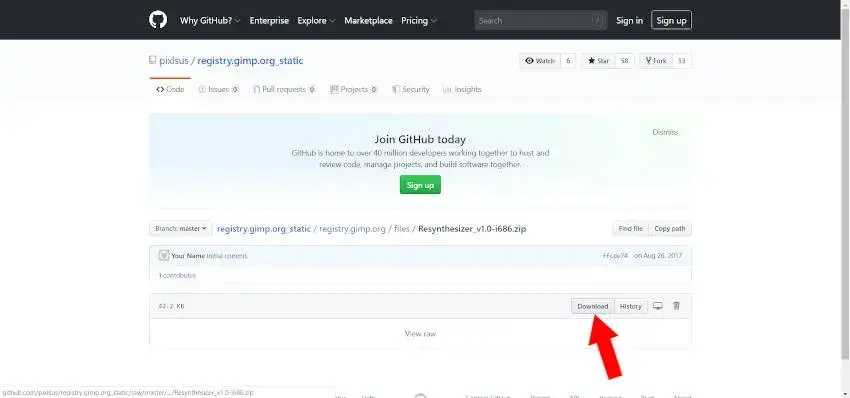Switch to the Issues tab
This screenshot has height=398, width=850.
(x=218, y=89)
